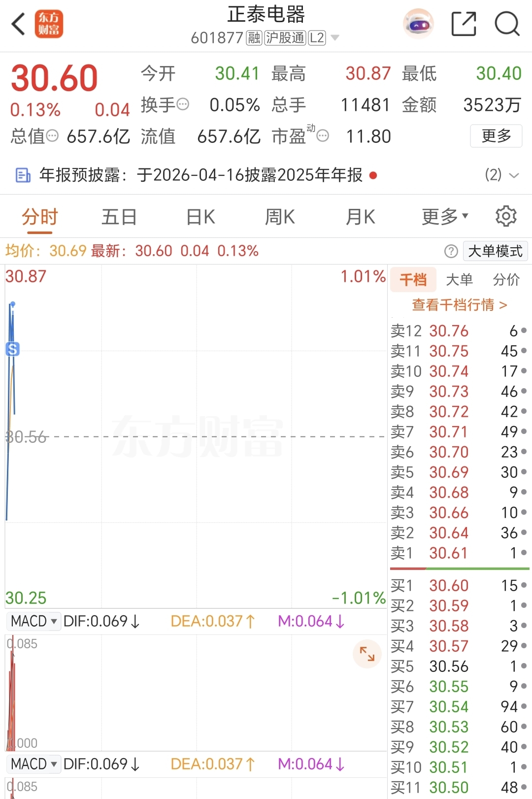Tap 卖5 row at 30.69
This screenshot has width=532, height=799.
pyautogui.click(x=459, y=472)
